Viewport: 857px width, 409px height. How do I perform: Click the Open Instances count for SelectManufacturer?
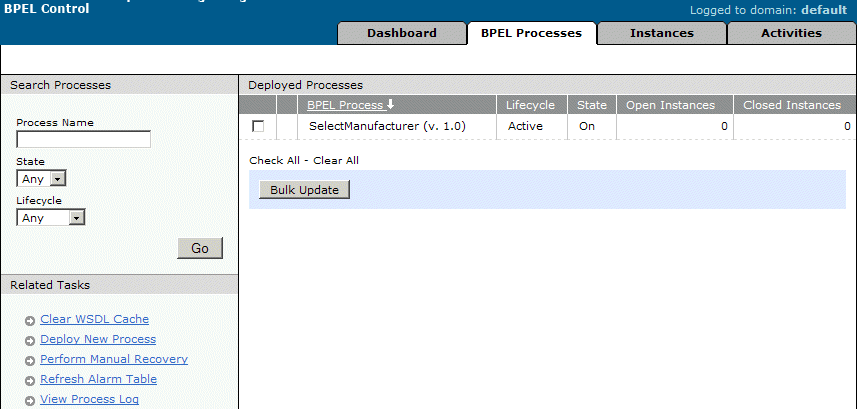coord(724,126)
